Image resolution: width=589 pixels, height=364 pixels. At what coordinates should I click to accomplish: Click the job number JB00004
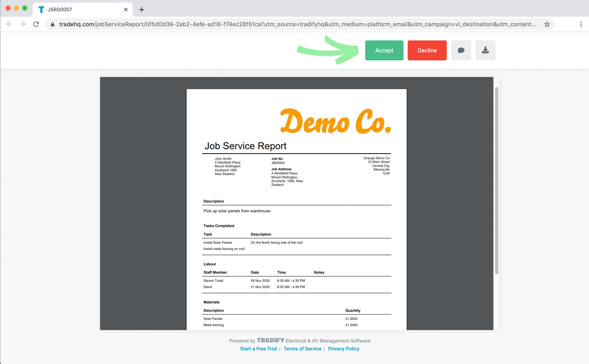[278, 163]
